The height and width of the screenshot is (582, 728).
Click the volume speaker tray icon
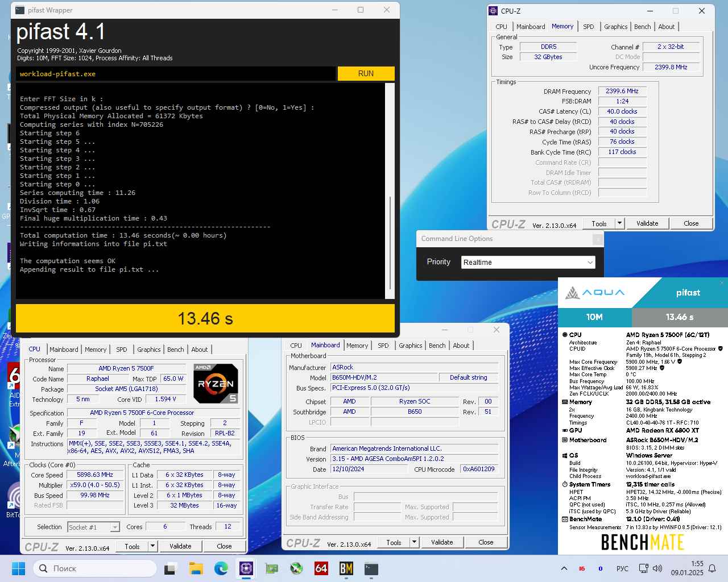(x=657, y=568)
